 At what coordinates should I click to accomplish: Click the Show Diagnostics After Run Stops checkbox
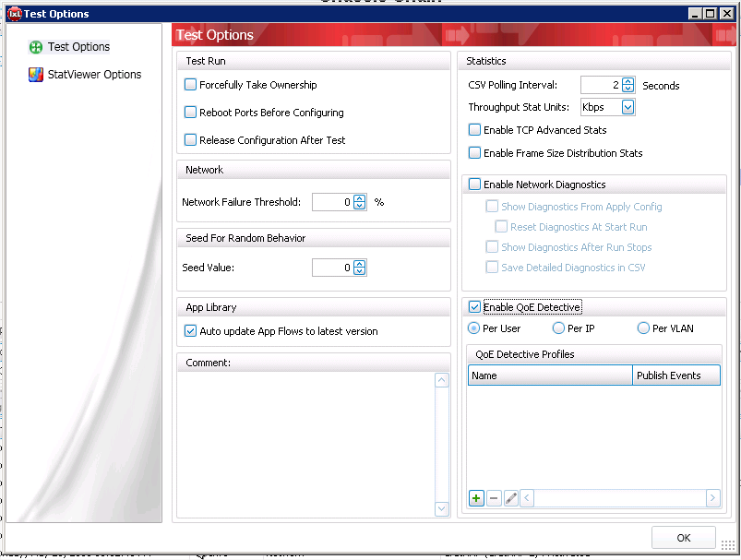point(492,246)
